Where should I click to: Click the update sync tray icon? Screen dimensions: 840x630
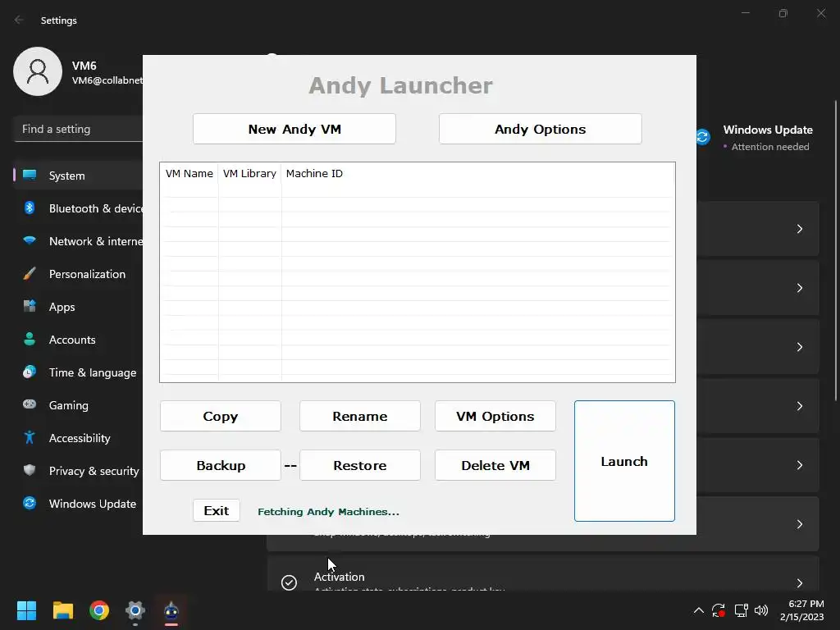pyautogui.click(x=719, y=610)
